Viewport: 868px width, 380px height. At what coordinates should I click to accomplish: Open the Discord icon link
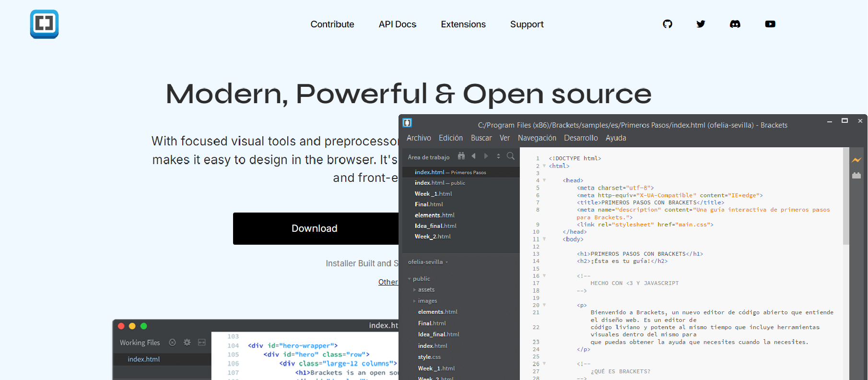735,24
